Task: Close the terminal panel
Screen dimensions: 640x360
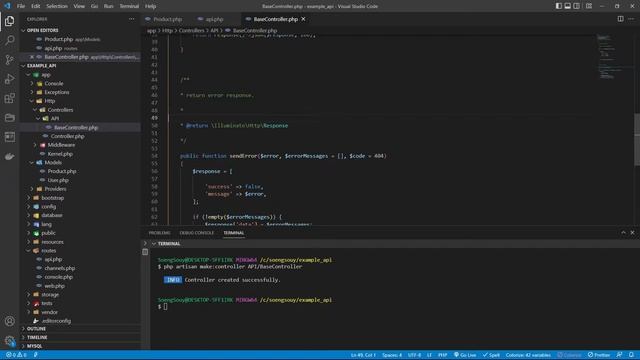Action: [x=632, y=233]
